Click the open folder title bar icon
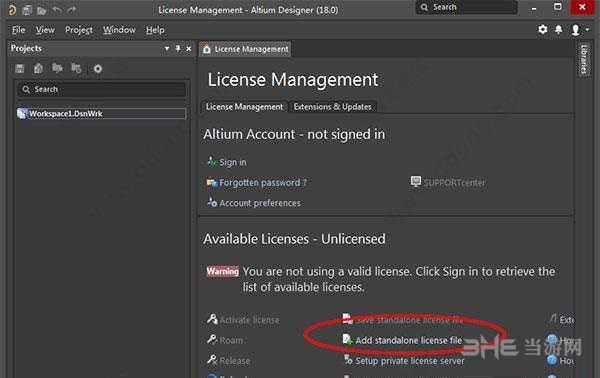Viewport: 600px width, 378px height. 41,10
